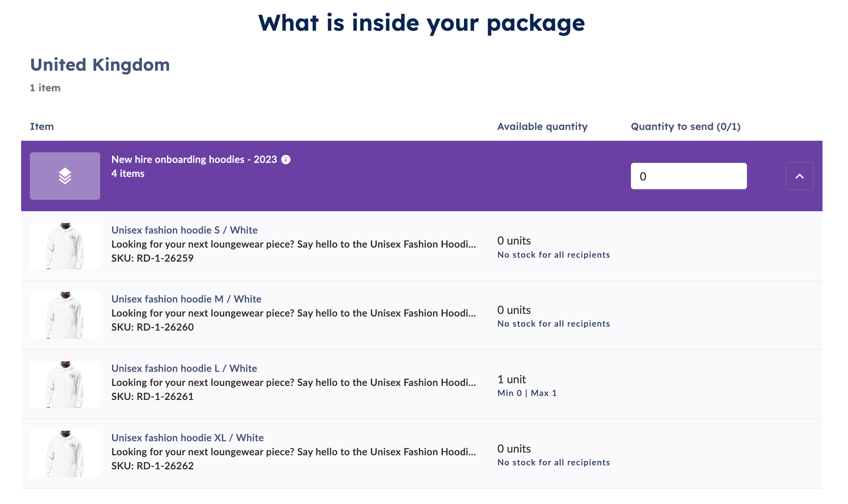Image resolution: width=848 pixels, height=504 pixels.
Task: Click the United Kingdom heading
Action: [100, 65]
